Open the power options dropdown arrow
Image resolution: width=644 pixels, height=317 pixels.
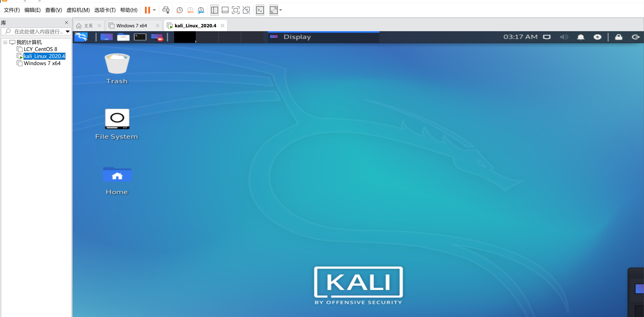(x=154, y=10)
